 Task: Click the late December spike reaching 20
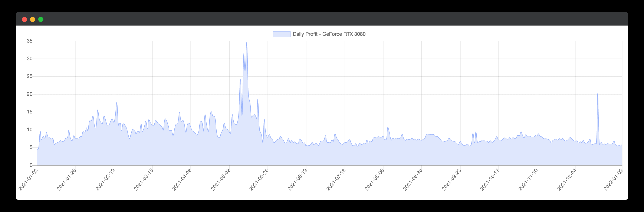[598, 94]
